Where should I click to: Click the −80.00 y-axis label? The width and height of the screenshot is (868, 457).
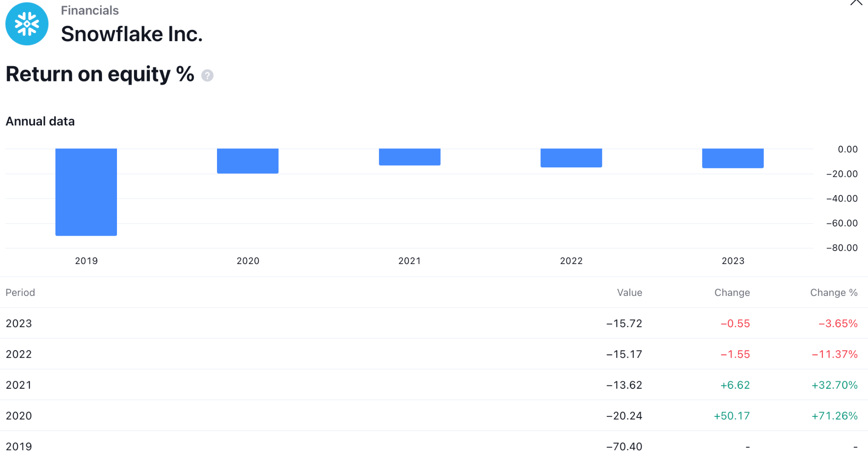click(x=842, y=248)
